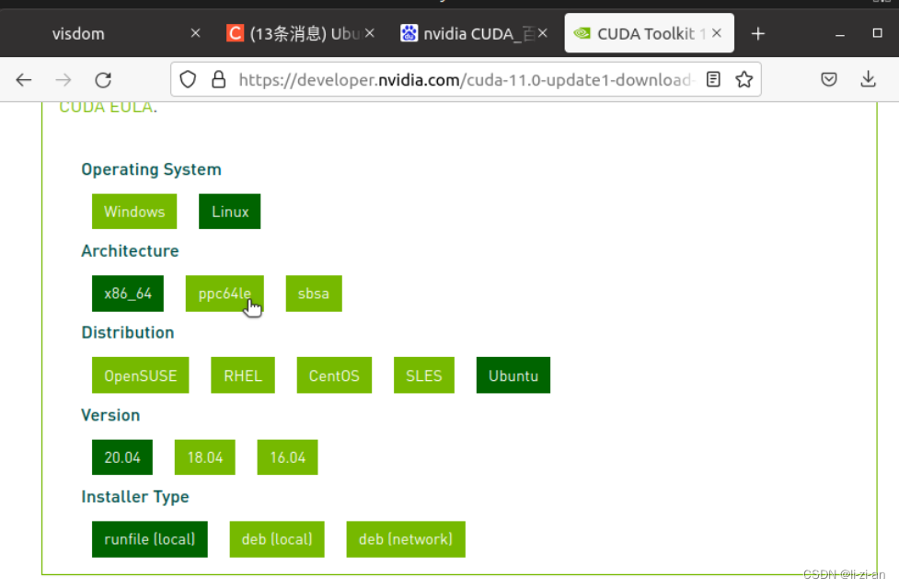
Task: Bookmark this page with the star
Action: point(746,79)
